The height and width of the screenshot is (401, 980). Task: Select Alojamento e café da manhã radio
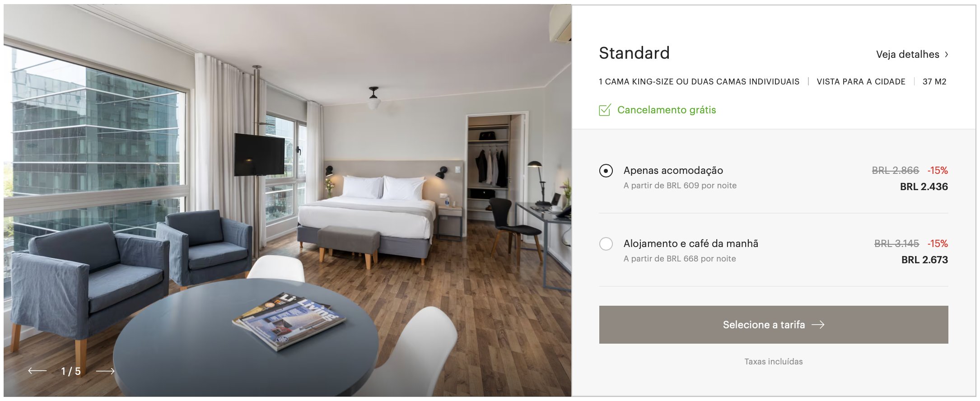coord(606,244)
